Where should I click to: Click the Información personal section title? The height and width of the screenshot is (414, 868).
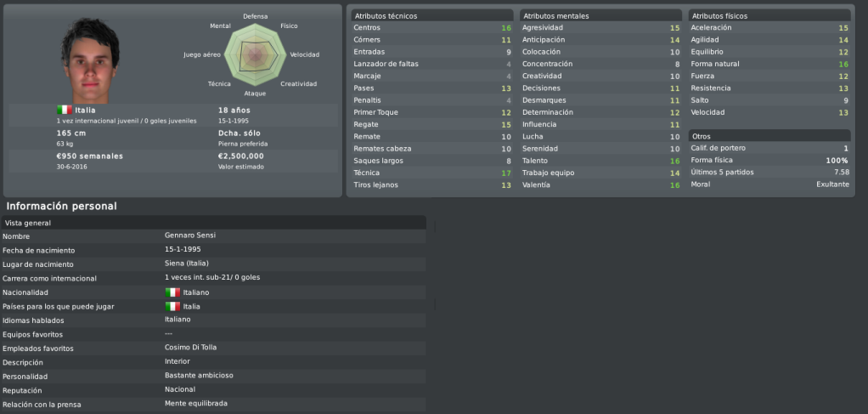(61, 207)
